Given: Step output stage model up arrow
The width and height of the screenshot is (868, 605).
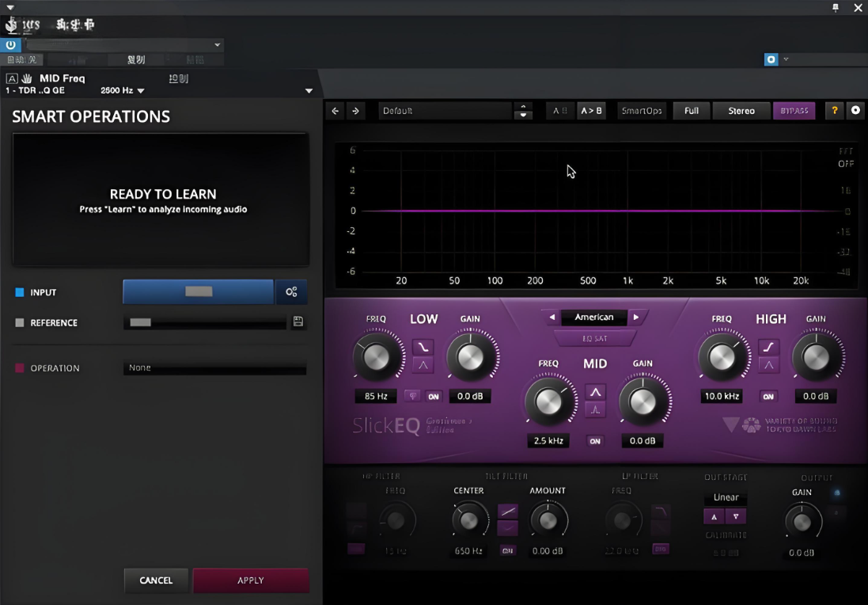Looking at the screenshot, I should (x=714, y=516).
